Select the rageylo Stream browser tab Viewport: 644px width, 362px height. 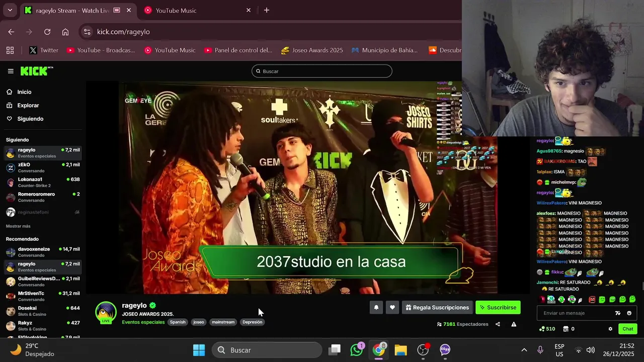78,10
